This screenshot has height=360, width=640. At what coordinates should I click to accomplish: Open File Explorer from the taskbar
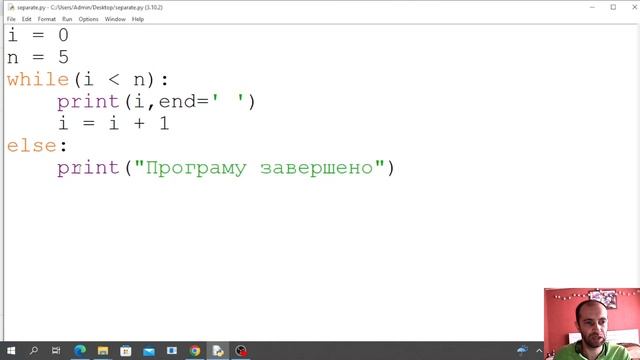[103, 351]
